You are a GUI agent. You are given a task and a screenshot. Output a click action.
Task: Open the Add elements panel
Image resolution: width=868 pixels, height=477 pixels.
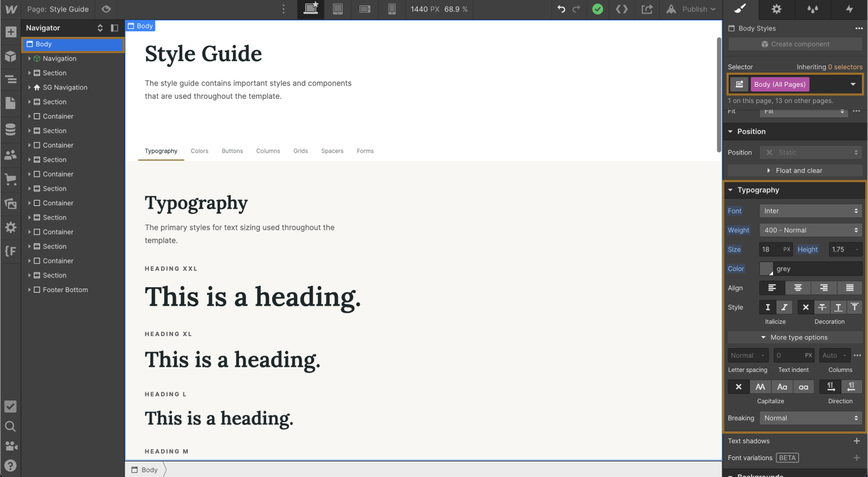[x=10, y=32]
